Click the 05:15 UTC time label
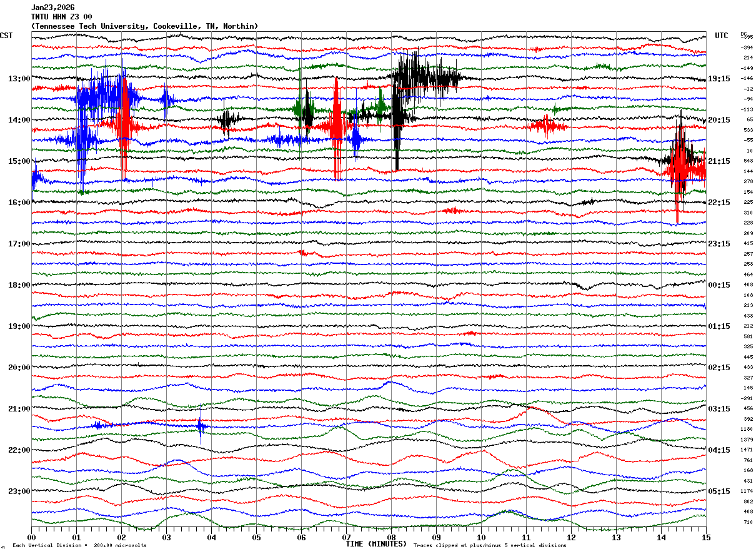 (719, 491)
